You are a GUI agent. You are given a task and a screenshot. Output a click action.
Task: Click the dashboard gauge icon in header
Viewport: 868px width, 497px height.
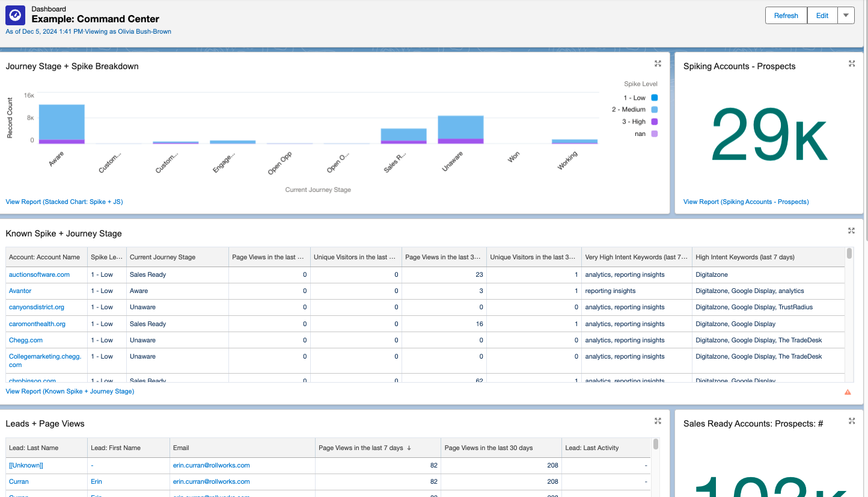pyautogui.click(x=16, y=14)
